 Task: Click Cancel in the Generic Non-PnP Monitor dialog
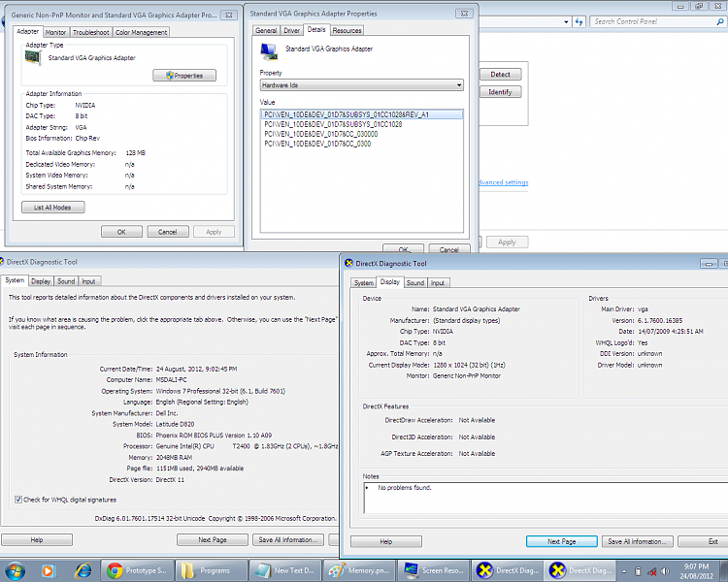(x=168, y=232)
